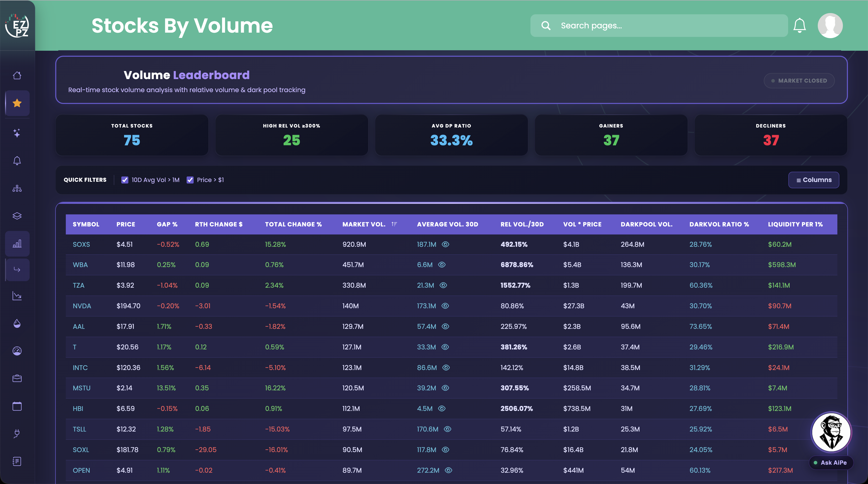Image resolution: width=868 pixels, height=484 pixels.
Task: Click the Market Closed status badge
Action: tap(799, 81)
